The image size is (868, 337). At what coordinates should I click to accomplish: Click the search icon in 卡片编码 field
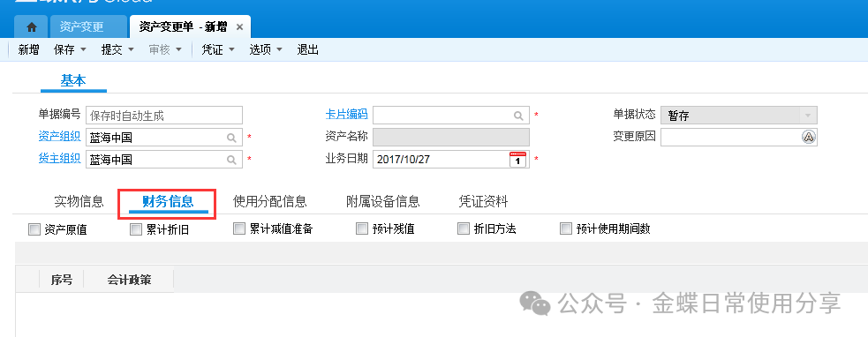[x=518, y=115]
